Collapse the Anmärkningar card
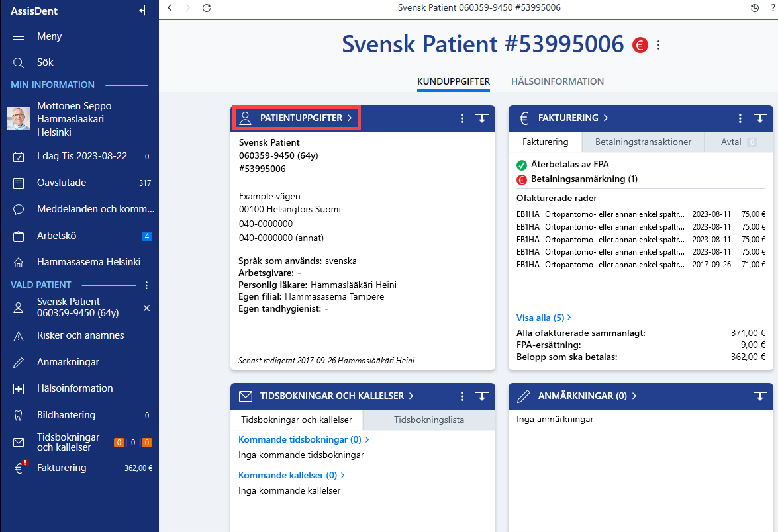Image resolution: width=778 pixels, height=532 pixels. point(759,396)
